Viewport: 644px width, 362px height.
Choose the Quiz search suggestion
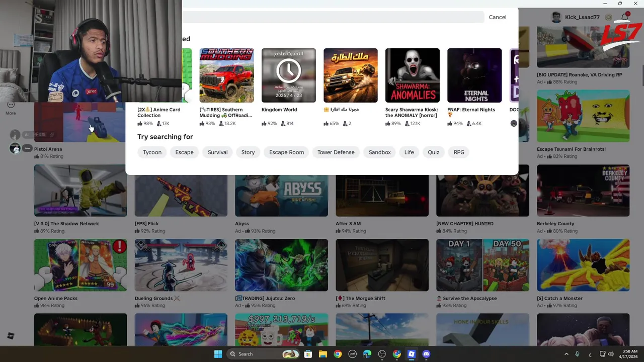[434, 152]
